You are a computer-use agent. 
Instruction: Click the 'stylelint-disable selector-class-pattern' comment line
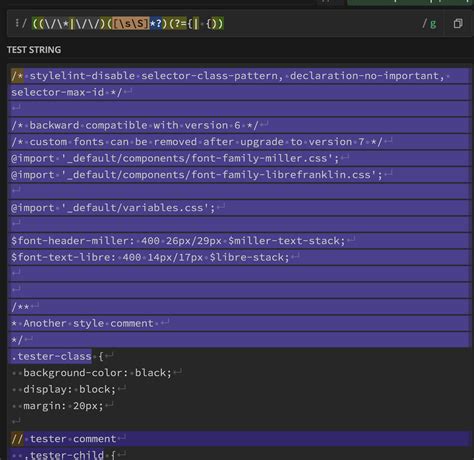pos(231,76)
